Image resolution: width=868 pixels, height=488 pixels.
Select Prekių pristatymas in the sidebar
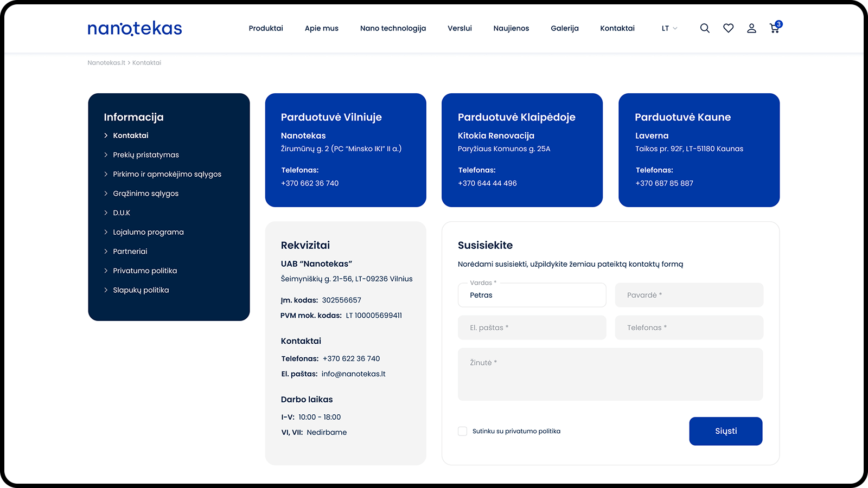coord(146,155)
